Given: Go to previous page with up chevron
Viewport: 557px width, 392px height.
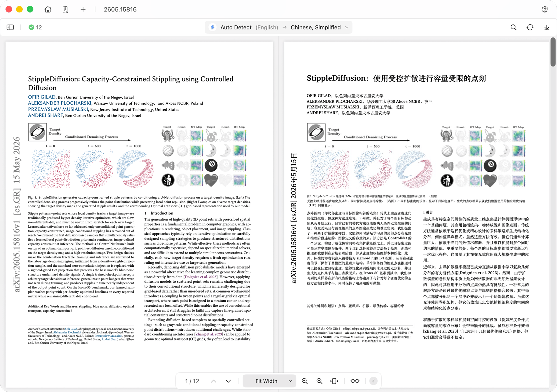Looking at the screenshot, I should (213, 381).
